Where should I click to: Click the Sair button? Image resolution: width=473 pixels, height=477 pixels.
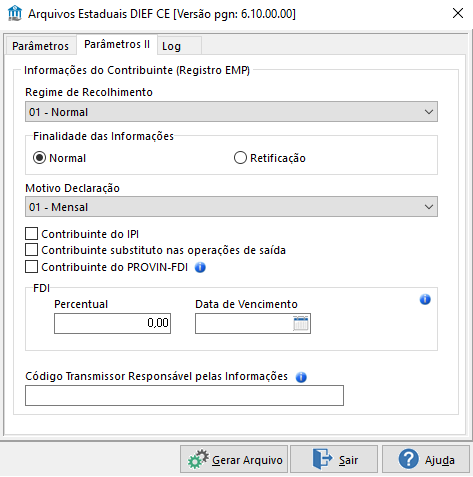tap(334, 459)
